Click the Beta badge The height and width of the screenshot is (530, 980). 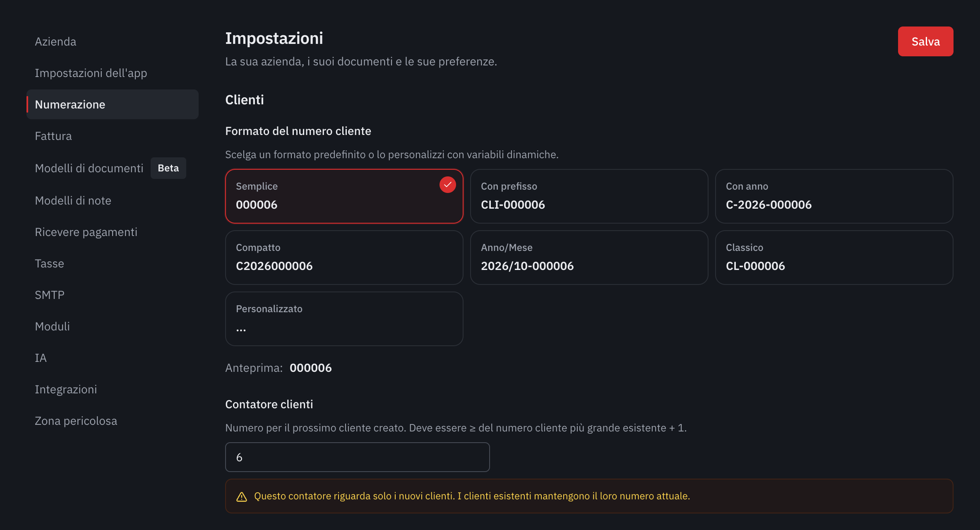[168, 168]
